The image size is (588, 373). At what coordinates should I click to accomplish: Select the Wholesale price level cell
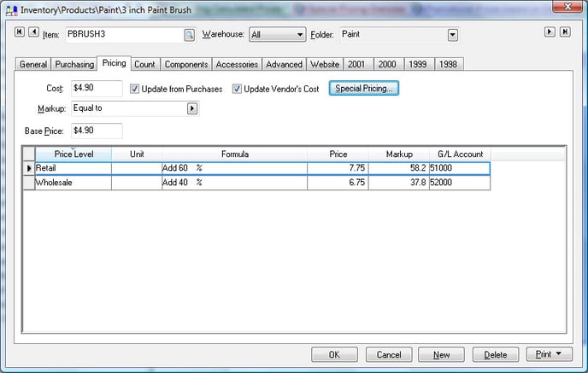[x=73, y=183]
